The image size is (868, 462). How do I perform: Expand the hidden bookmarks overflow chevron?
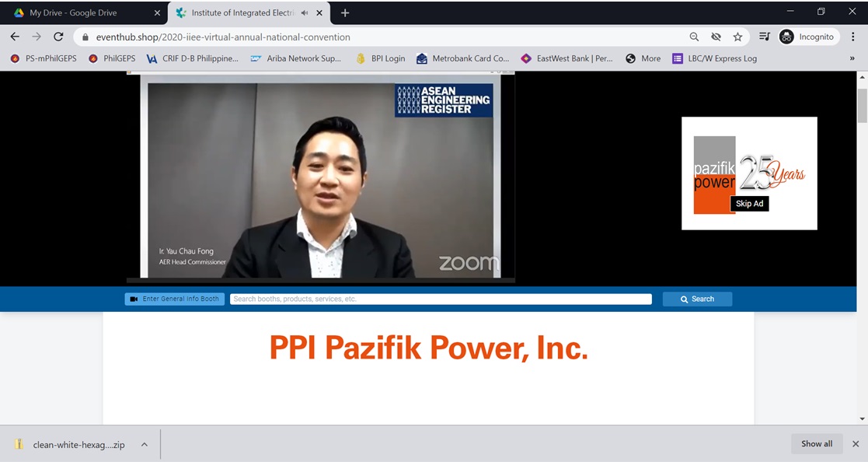pyautogui.click(x=852, y=58)
